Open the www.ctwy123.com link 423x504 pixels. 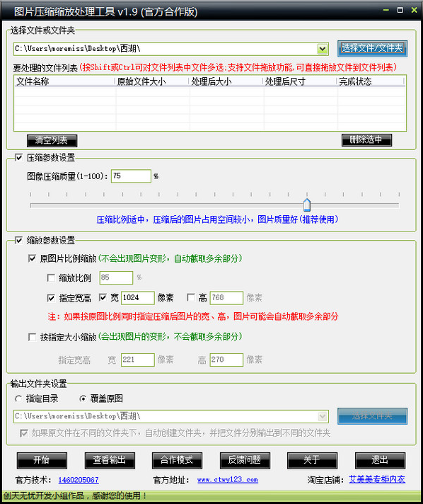pyautogui.click(x=228, y=480)
